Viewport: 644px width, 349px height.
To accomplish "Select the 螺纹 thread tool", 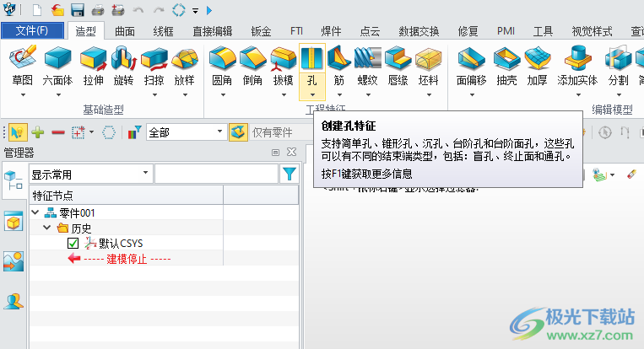I will (368, 66).
